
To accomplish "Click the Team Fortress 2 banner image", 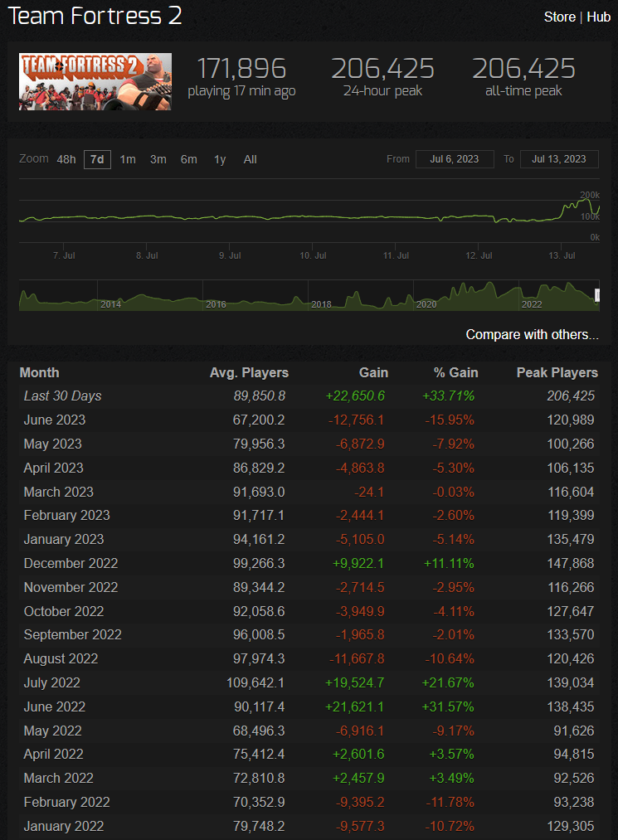I will (x=95, y=81).
